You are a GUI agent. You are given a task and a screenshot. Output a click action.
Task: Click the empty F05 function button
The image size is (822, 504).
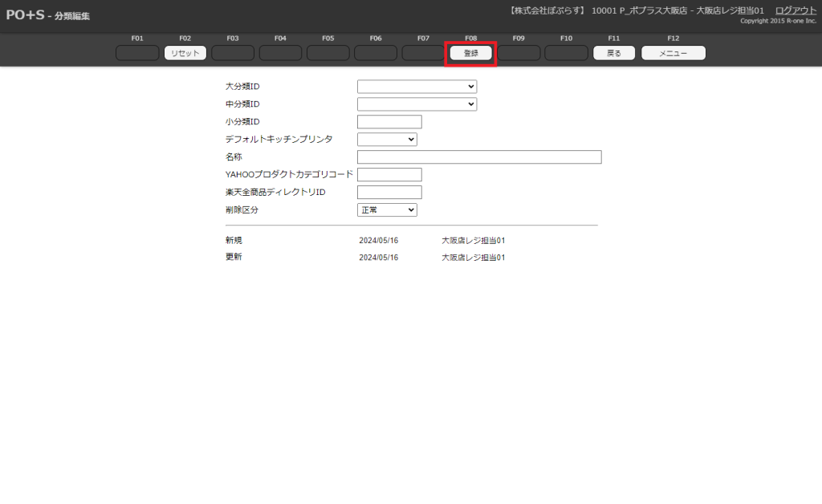[328, 53]
